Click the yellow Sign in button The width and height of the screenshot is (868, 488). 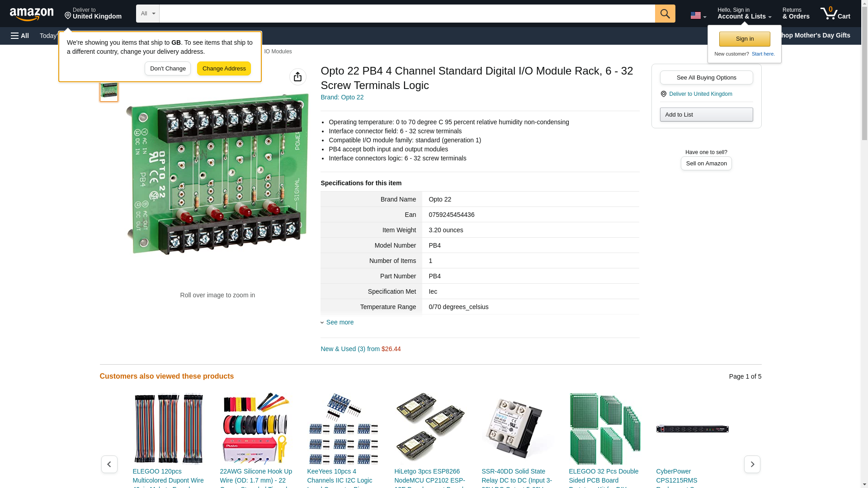coord(744,39)
